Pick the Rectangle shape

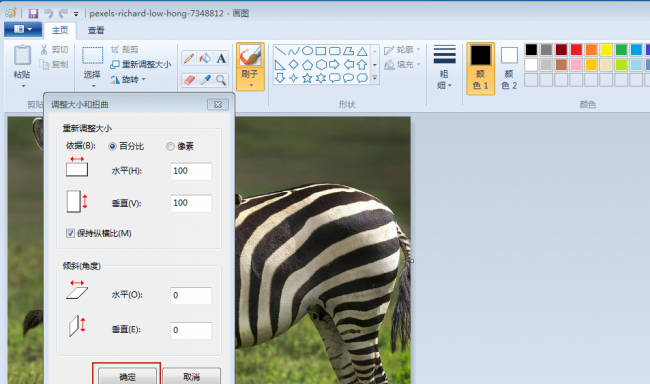coord(321,51)
